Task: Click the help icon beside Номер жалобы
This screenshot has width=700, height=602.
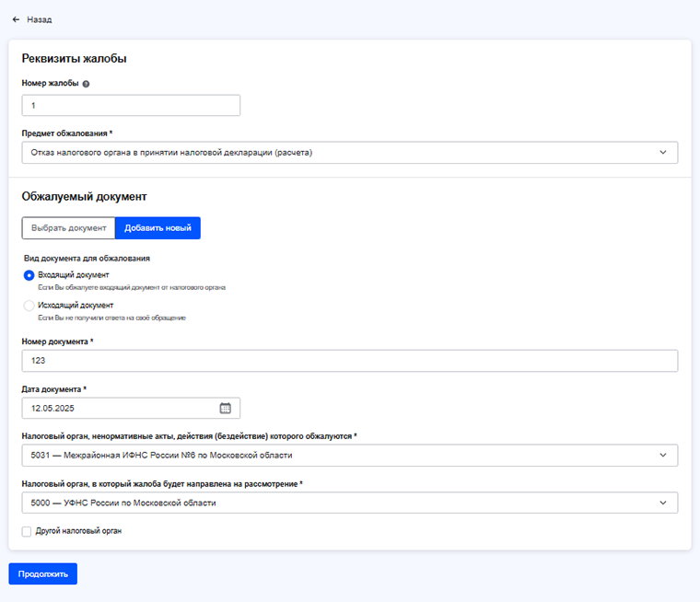Action: (x=86, y=84)
